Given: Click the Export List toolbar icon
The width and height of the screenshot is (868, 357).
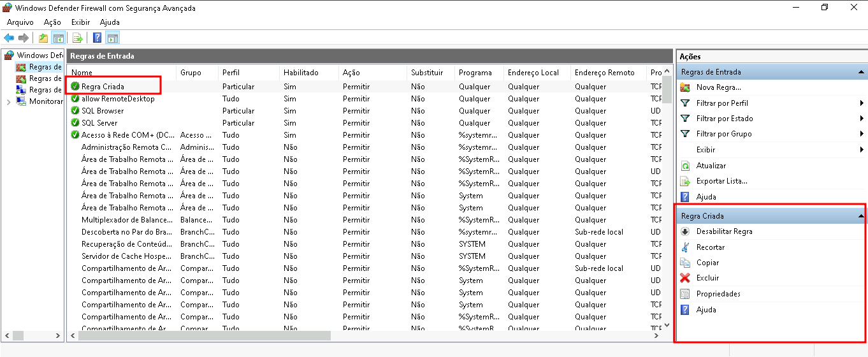Looking at the screenshot, I should pyautogui.click(x=78, y=38).
